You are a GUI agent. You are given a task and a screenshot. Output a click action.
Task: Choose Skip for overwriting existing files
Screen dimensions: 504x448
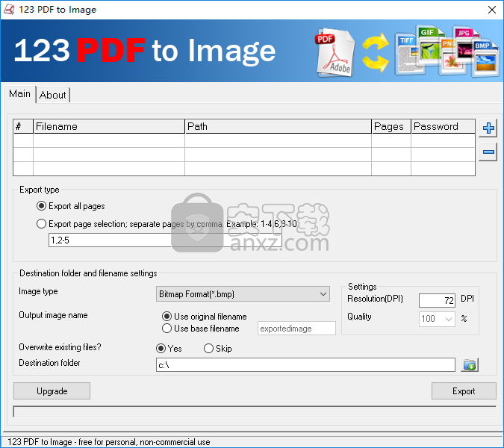[x=208, y=349]
